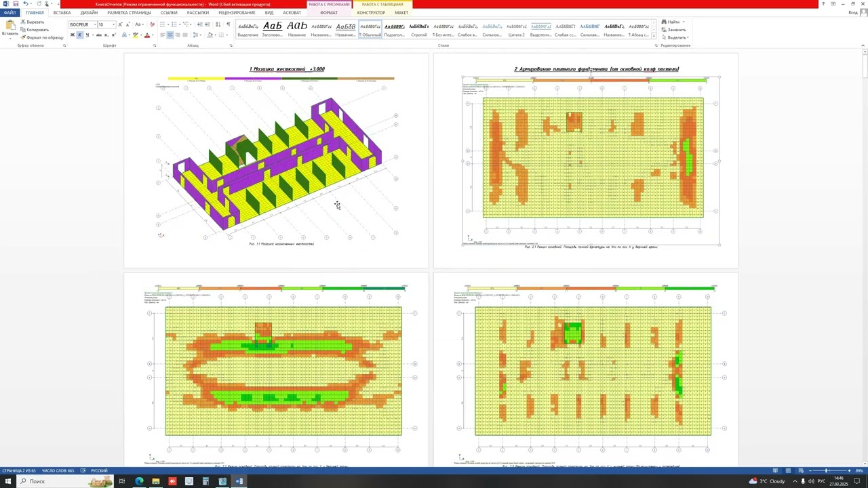Open the ФАЙЛ file tab
This screenshot has width=868, height=488.
9,13
